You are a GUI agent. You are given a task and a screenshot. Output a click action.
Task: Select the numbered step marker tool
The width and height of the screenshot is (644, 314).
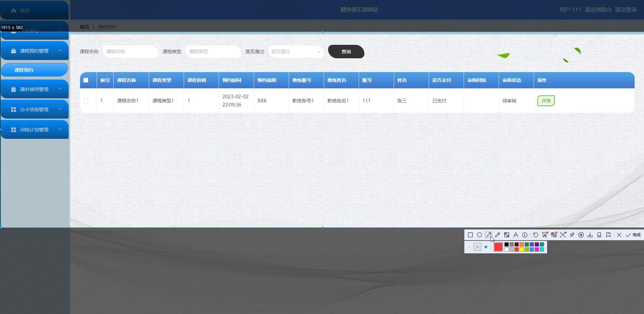coord(525,235)
